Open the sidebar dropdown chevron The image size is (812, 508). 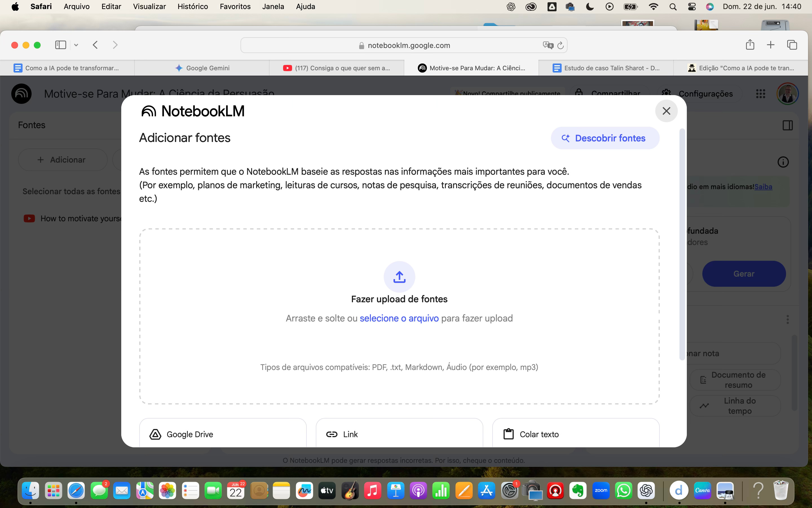tap(76, 45)
